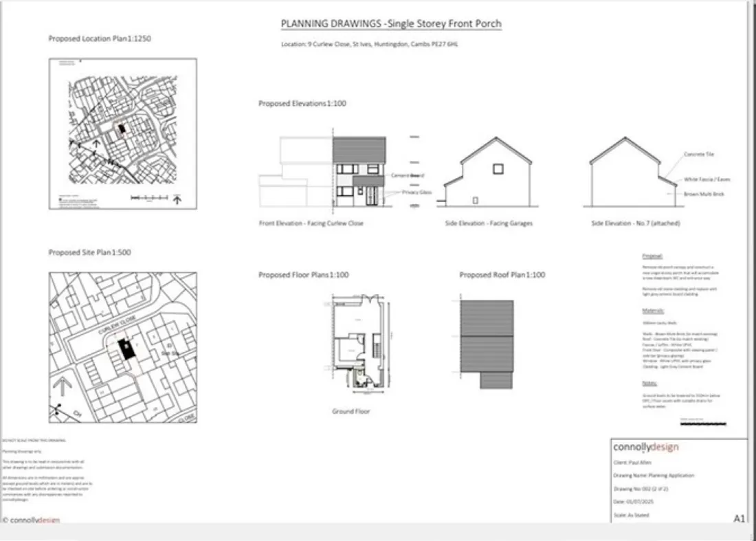Click the Proposed Floor Plans 1:100 heading
This screenshot has height=541, width=756.
coord(303,275)
